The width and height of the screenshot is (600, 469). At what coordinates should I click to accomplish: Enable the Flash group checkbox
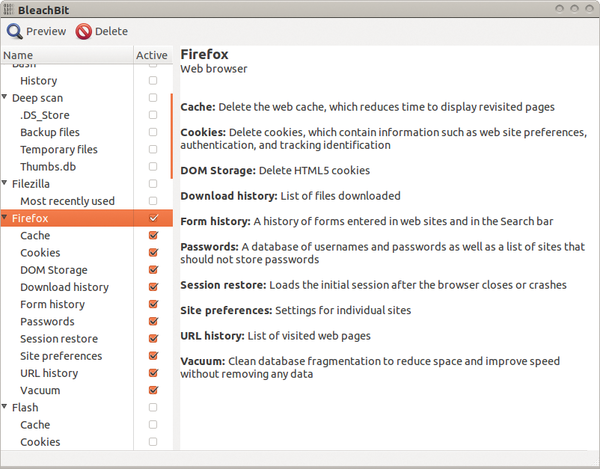[x=153, y=407]
